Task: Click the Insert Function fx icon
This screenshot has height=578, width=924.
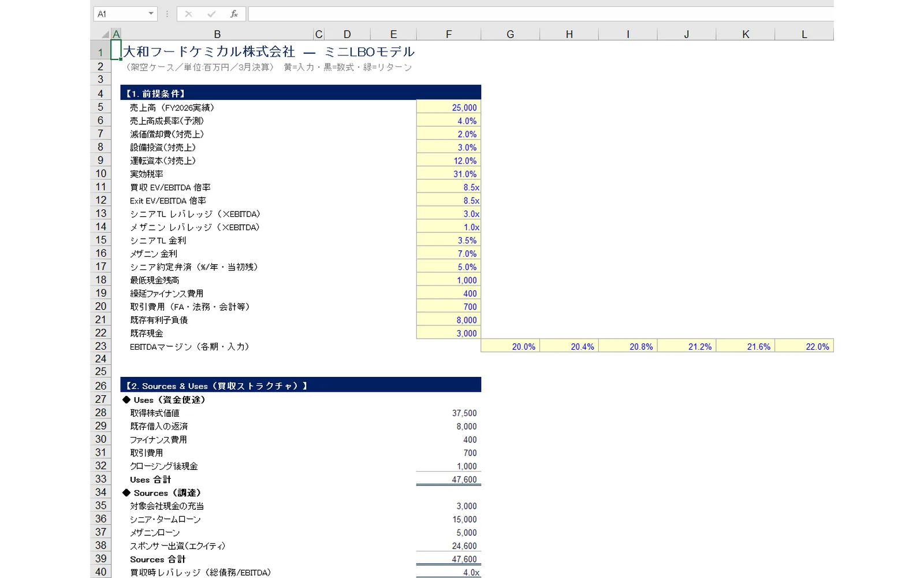Action: (x=234, y=14)
